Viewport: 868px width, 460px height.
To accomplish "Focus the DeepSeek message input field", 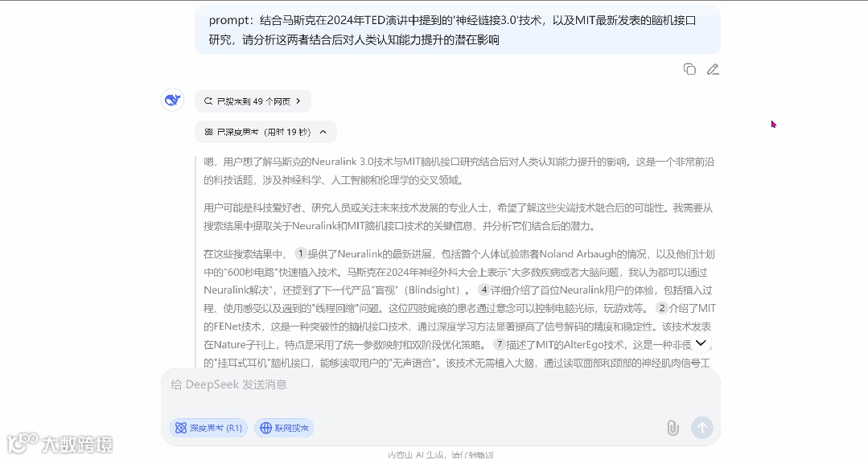I will point(441,384).
